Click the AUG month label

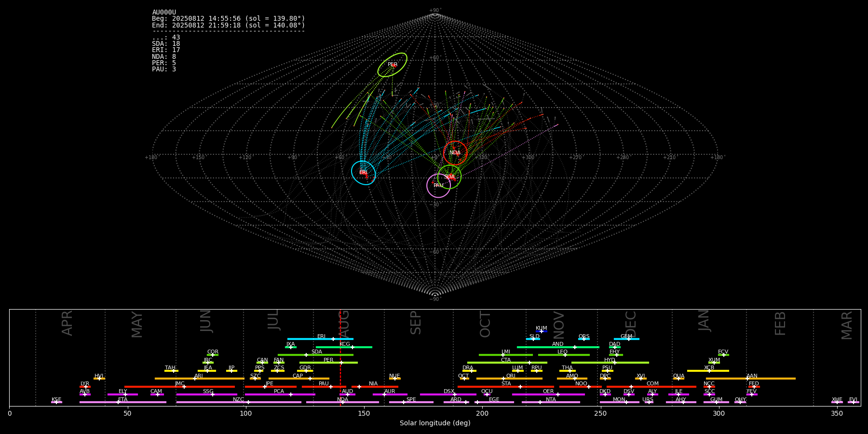click(x=344, y=324)
